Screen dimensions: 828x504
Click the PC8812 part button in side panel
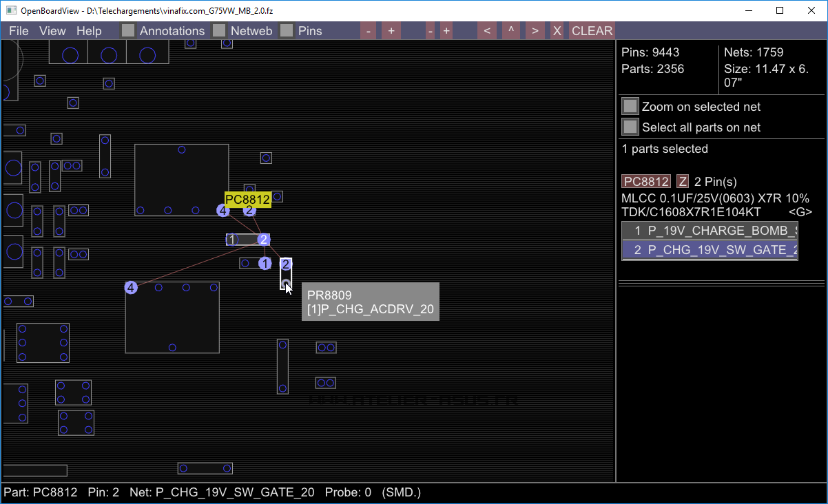click(646, 182)
